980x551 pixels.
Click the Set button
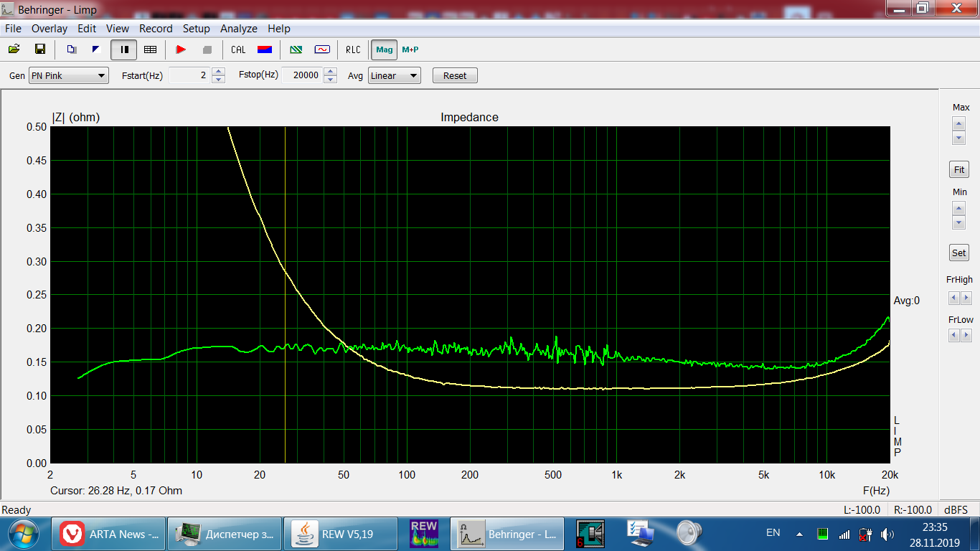(x=959, y=253)
